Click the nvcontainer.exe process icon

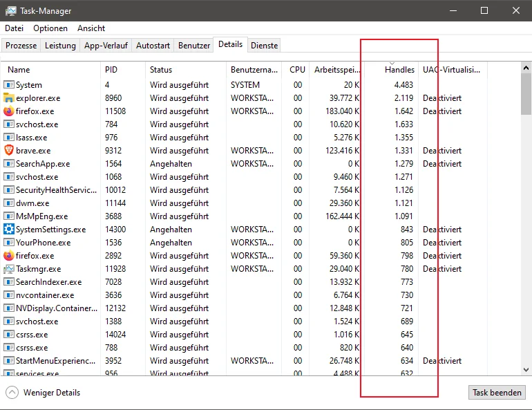(x=9, y=295)
